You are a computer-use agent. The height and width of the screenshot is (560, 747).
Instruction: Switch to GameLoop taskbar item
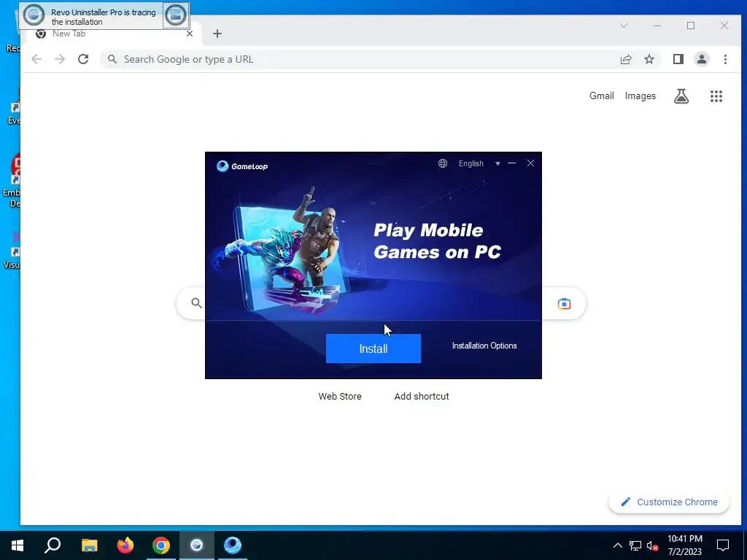233,545
